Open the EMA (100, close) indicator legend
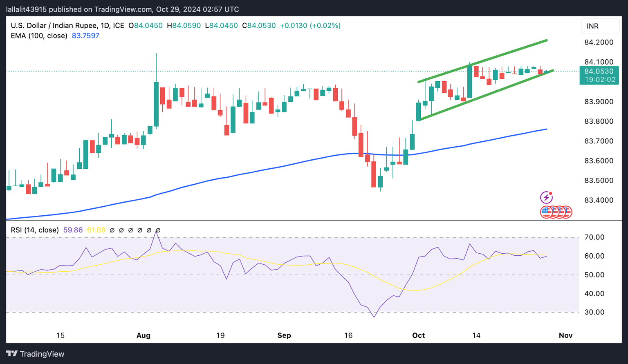Viewport: 628px width, 364px height. click(x=39, y=36)
